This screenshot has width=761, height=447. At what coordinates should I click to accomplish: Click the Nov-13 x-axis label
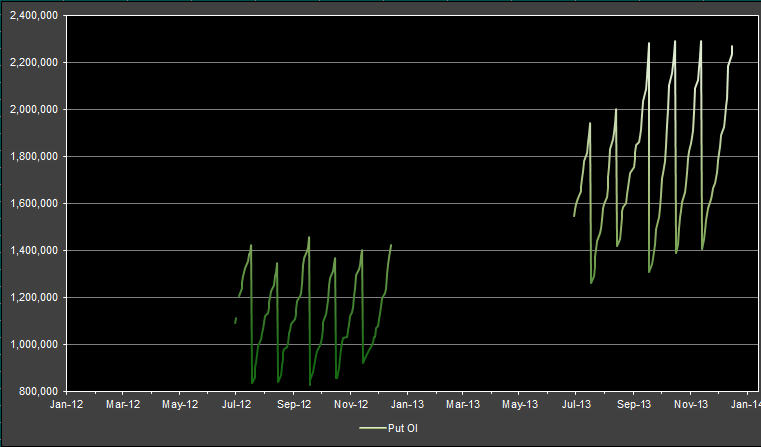[691, 404]
